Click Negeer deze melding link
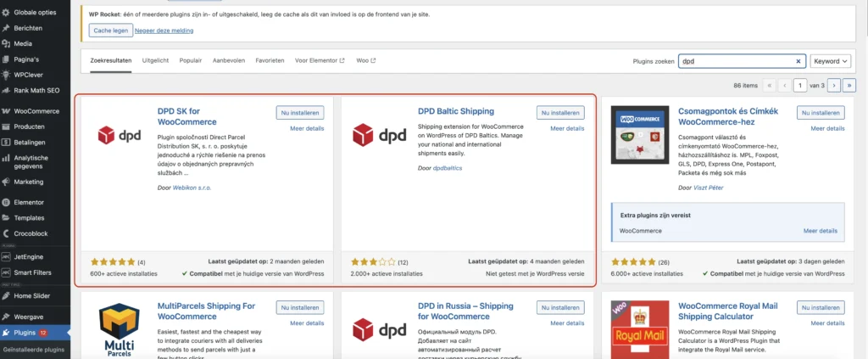This screenshot has height=359, width=868. click(x=165, y=31)
